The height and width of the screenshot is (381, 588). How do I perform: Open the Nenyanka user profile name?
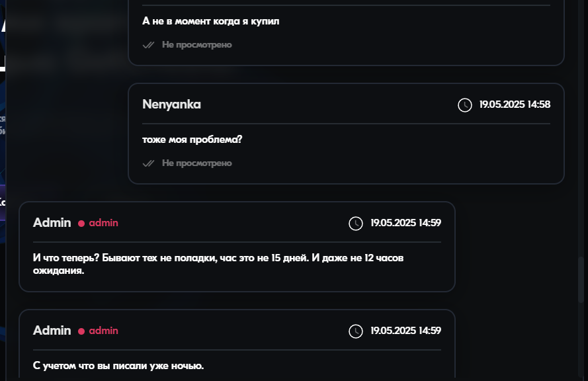coord(171,105)
